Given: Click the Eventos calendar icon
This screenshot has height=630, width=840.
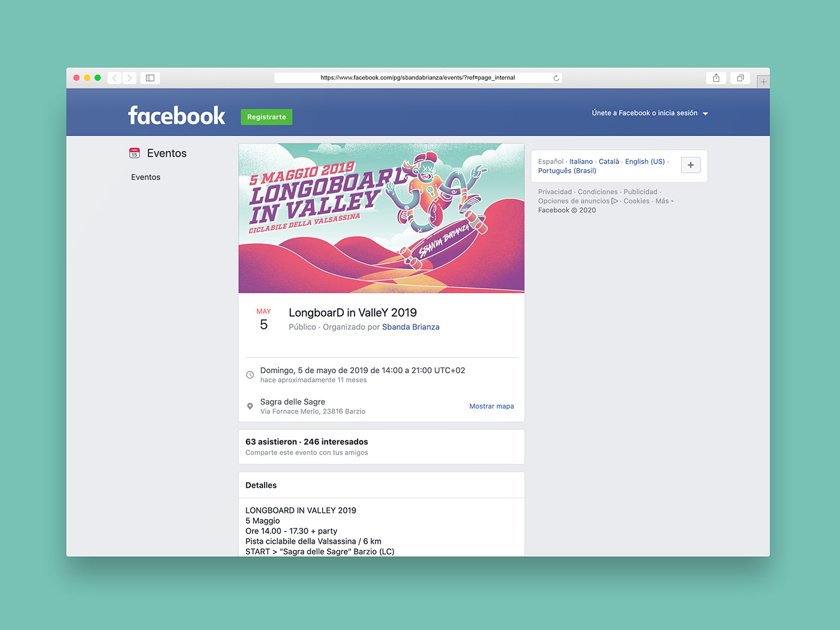Looking at the screenshot, I should [134, 153].
